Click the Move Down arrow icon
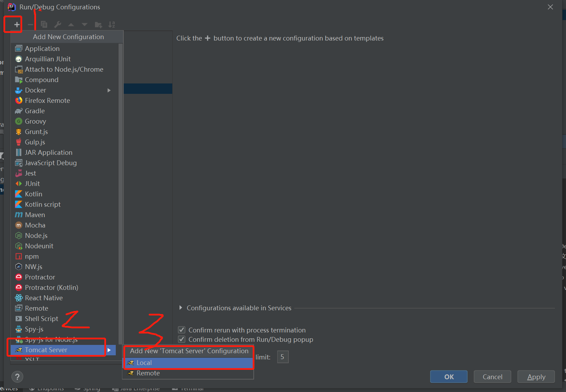Image resolution: width=566 pixels, height=392 pixels. [85, 25]
